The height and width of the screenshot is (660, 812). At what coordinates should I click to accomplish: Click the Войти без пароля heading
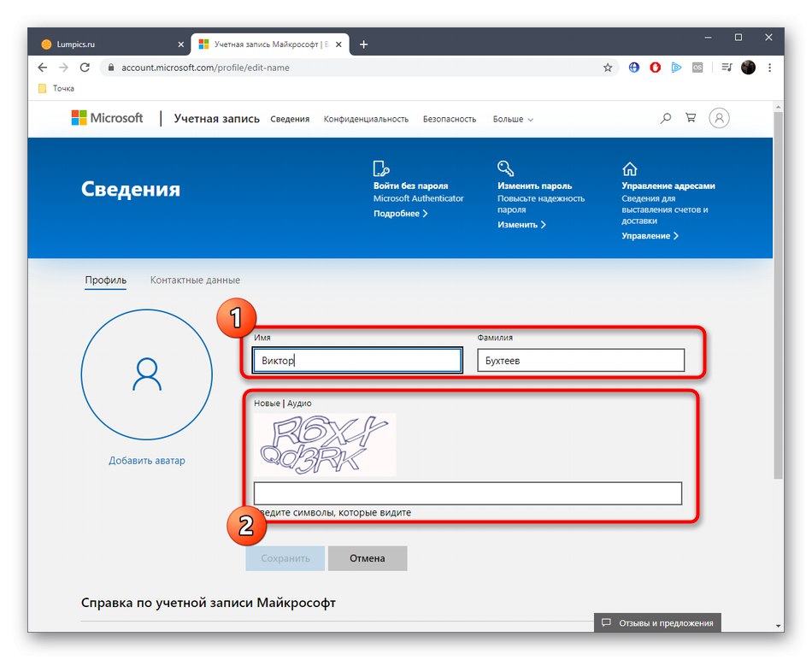pos(410,186)
